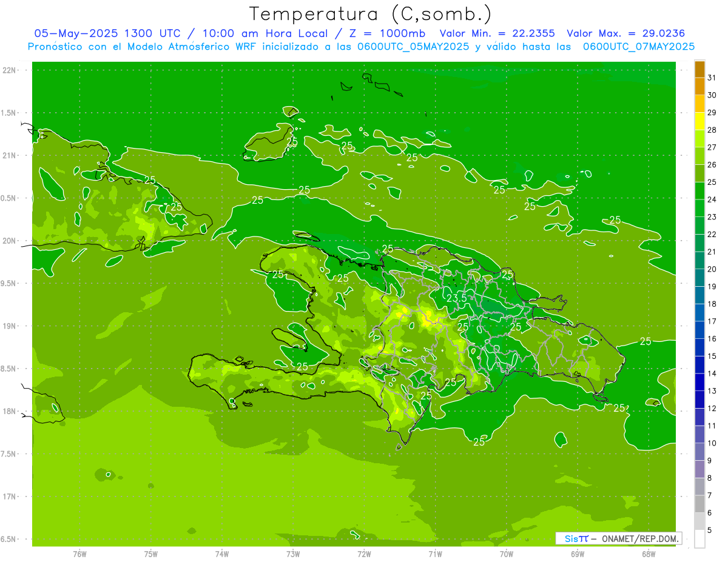Click the "70W" longitude axis label
The width and height of the screenshot is (728, 562).
tap(507, 554)
